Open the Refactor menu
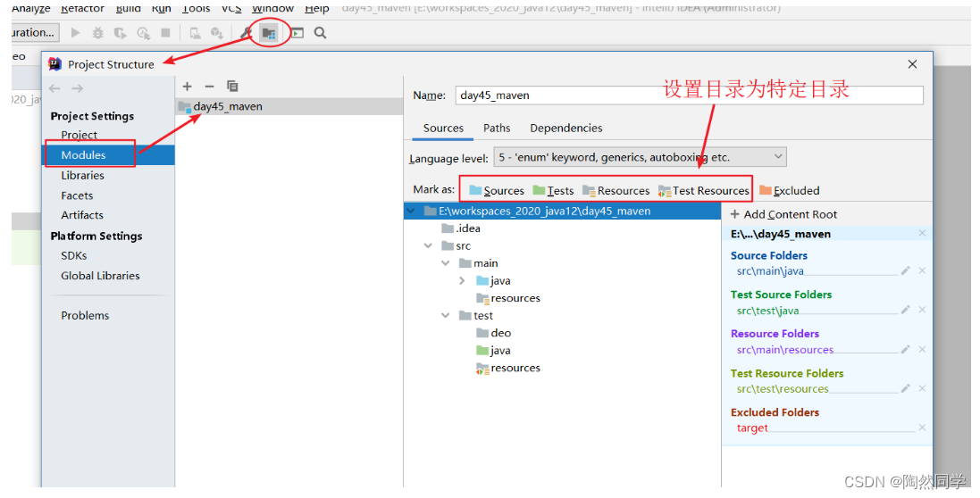The height and width of the screenshot is (498, 980). coord(82,9)
